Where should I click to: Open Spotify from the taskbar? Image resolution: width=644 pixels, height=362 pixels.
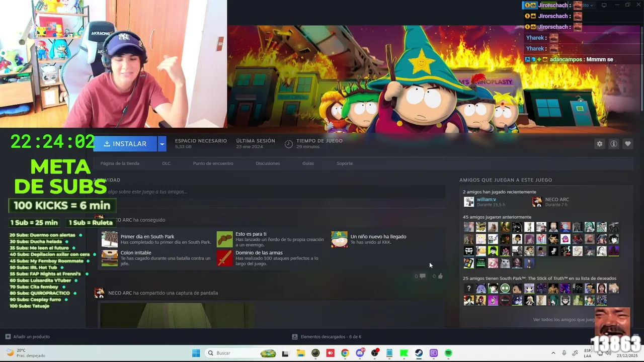(x=448, y=353)
